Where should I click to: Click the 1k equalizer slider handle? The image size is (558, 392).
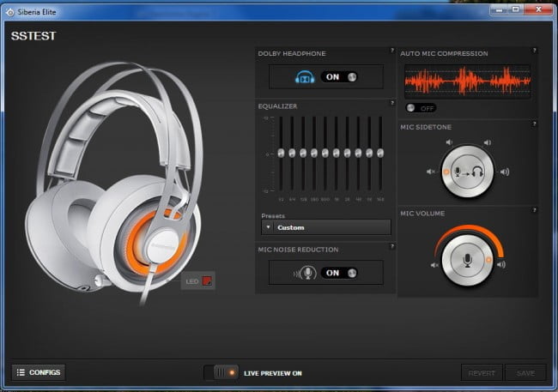point(336,153)
